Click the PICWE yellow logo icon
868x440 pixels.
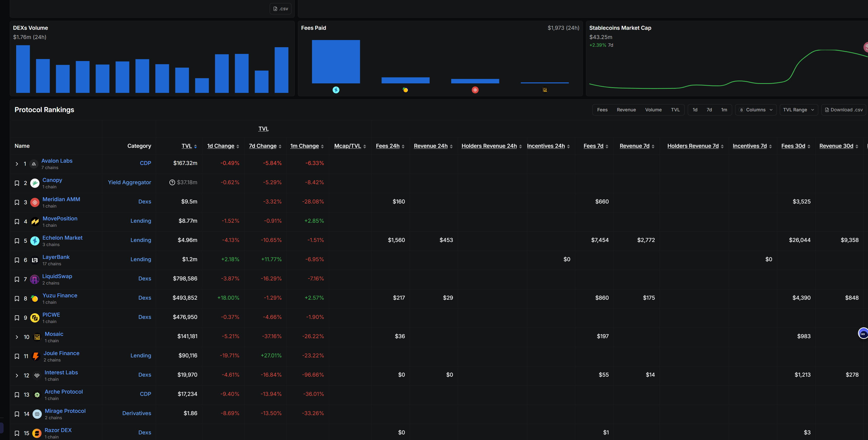pos(35,318)
